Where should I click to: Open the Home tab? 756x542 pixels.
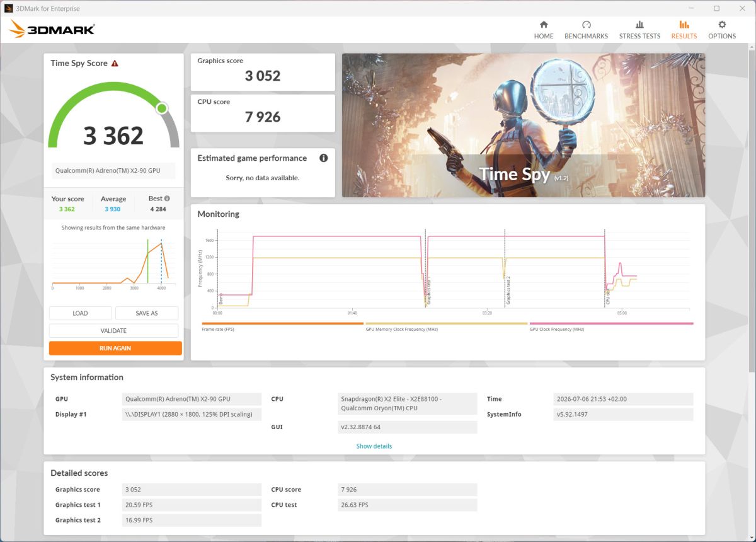tap(544, 30)
